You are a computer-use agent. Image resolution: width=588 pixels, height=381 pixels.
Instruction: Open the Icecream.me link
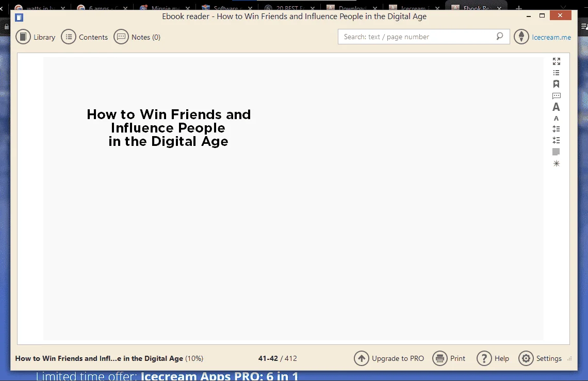tap(551, 37)
